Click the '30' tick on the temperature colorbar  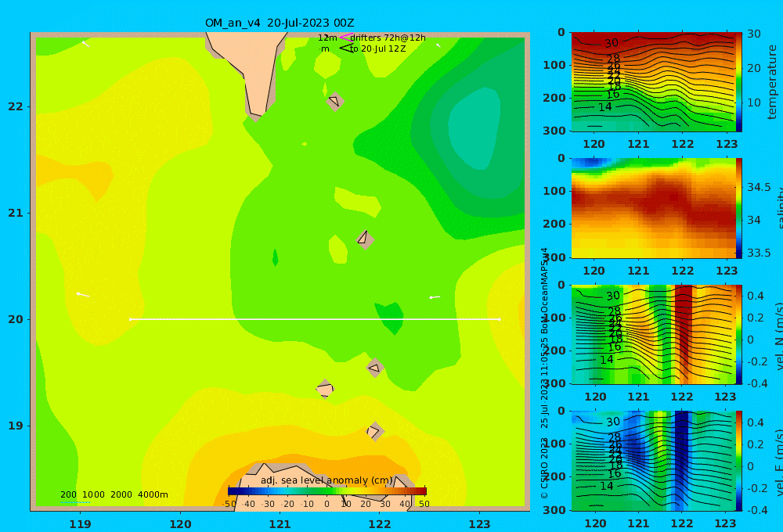coord(753,34)
